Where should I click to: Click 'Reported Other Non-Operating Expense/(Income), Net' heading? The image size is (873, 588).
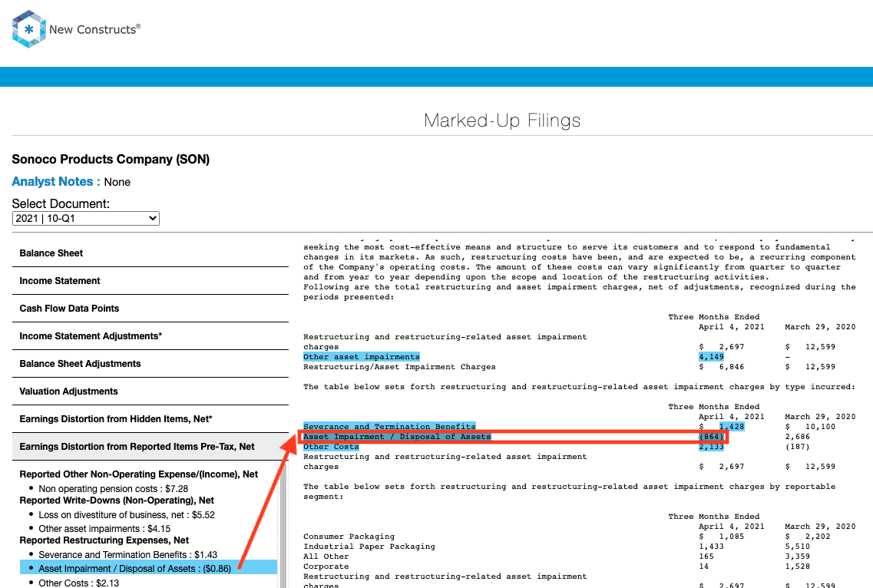click(139, 474)
